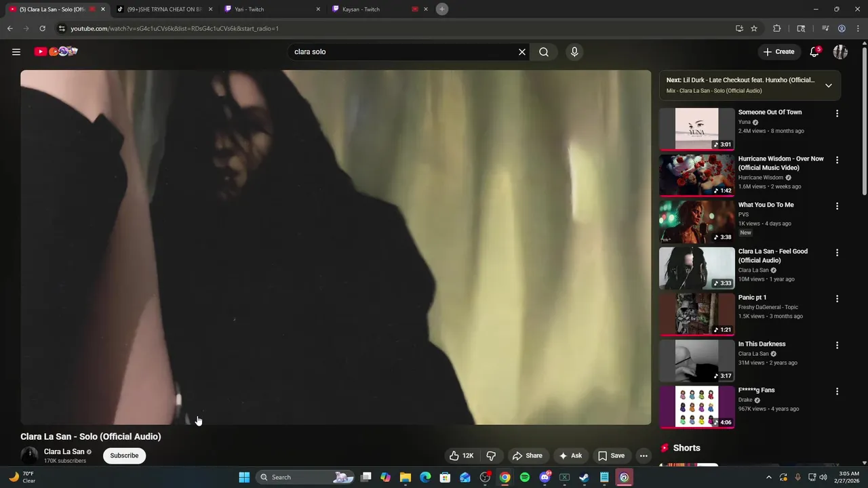Open options for 'Feel Good (Official Audio)'

(837, 253)
